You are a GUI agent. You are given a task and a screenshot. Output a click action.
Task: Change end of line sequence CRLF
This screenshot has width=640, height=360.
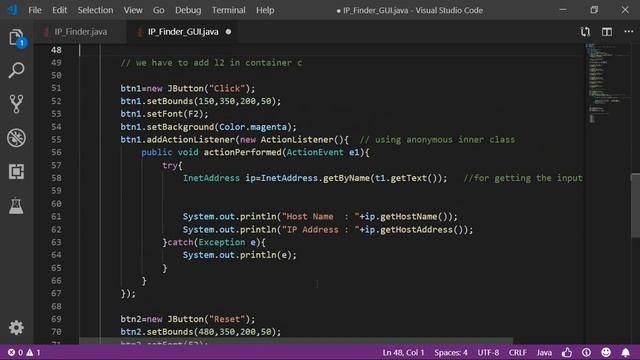518,352
